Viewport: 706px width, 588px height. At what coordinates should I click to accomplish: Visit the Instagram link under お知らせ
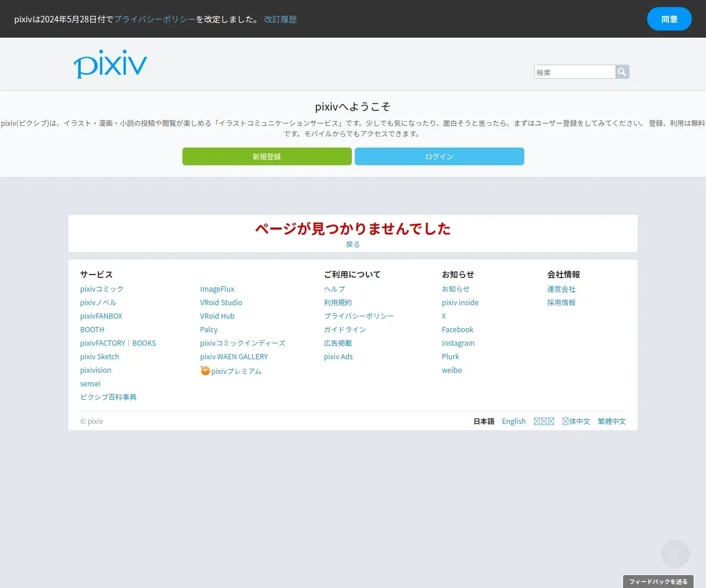458,343
